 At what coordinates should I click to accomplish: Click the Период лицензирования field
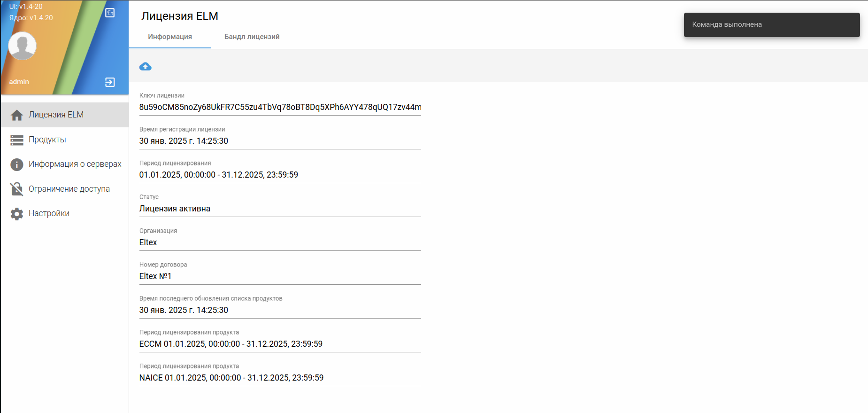point(280,175)
